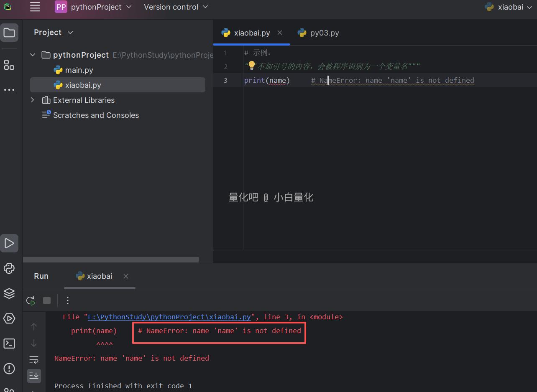This screenshot has height=392, width=537.
Task: Collapse the pythonProject tree node
Action: coord(33,55)
